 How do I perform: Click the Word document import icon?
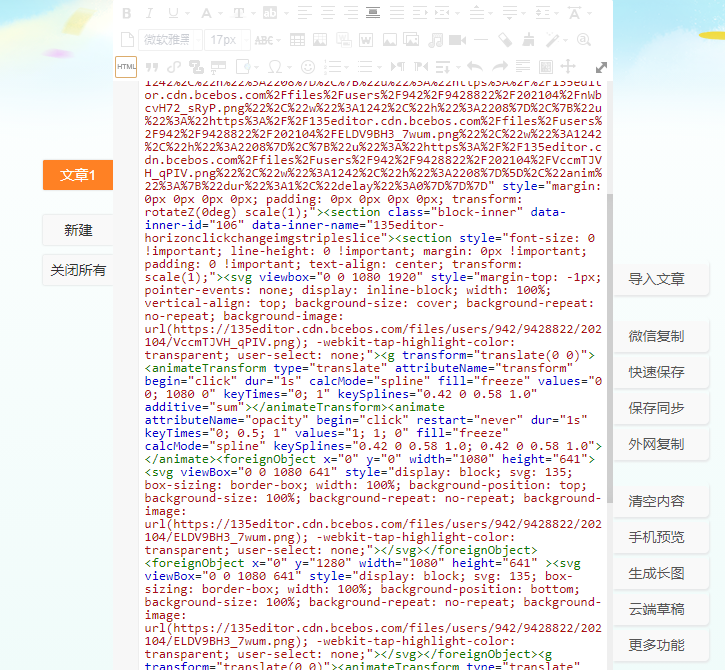(x=366, y=40)
